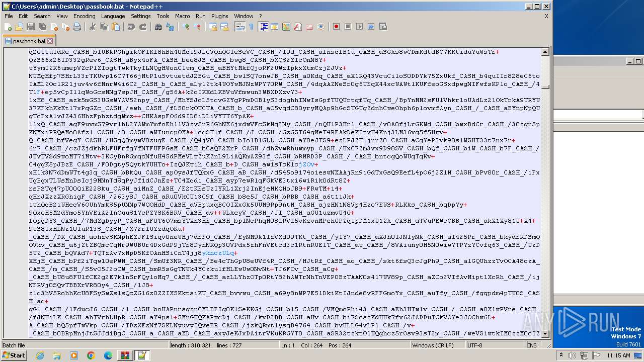Show all characters with pilcrow icon
This screenshot has width=644, height=362.
[x=252, y=27]
